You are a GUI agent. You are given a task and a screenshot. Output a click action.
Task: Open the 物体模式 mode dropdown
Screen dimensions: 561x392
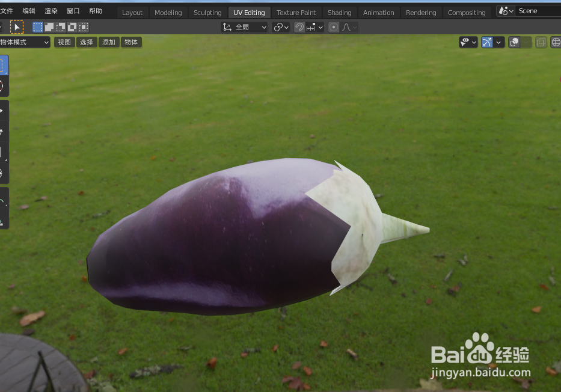[23, 42]
